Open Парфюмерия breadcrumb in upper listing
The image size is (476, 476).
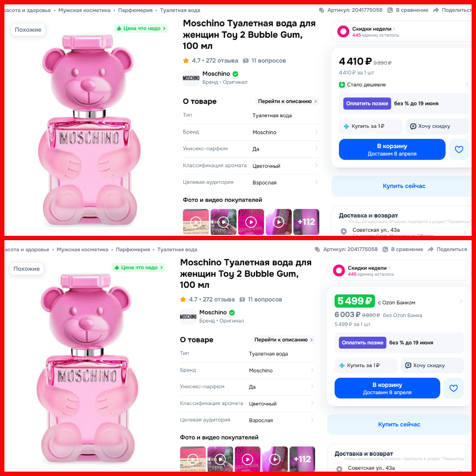pyautogui.click(x=135, y=10)
